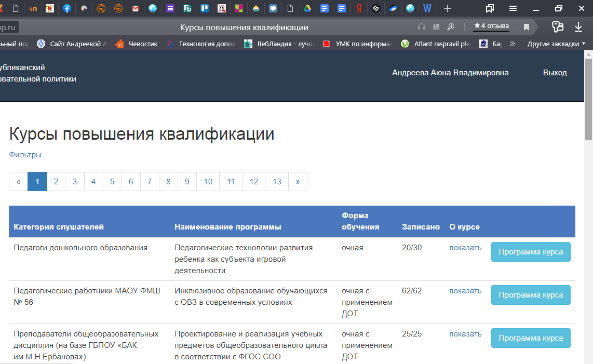Open the Gmail tab
593x364 pixels.
pyautogui.click(x=136, y=8)
